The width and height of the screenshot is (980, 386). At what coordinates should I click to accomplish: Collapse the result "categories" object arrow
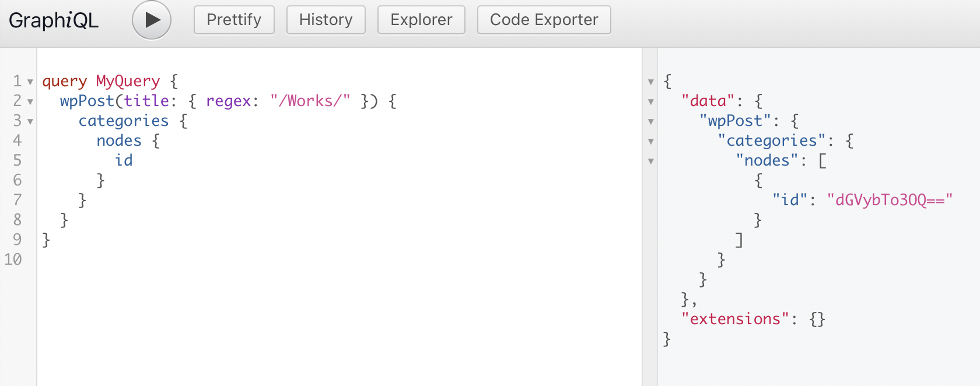tap(651, 142)
